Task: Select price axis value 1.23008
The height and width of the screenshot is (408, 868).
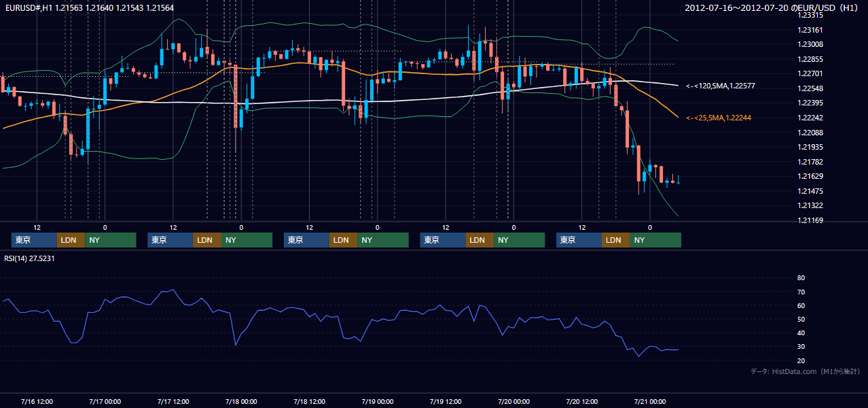Action: (x=810, y=44)
